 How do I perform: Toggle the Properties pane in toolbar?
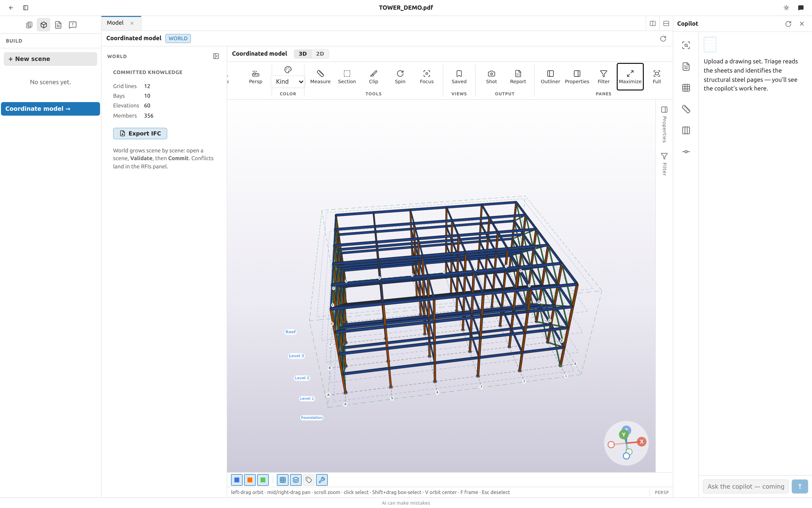coord(577,77)
